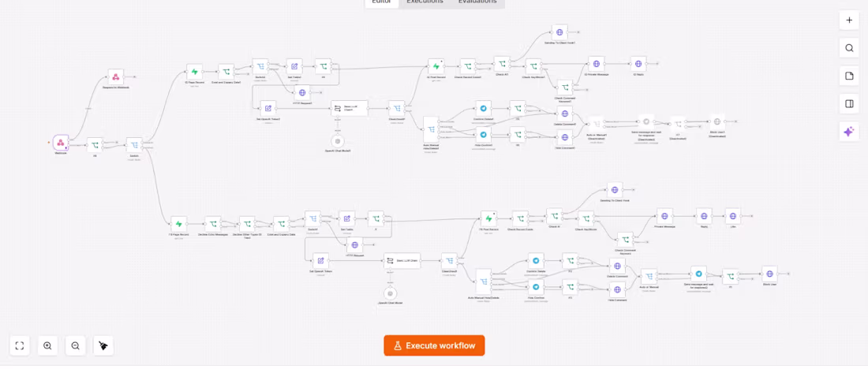This screenshot has height=369, width=868.
Task: Select the Basic LLM Chain1 node
Action: click(350, 109)
